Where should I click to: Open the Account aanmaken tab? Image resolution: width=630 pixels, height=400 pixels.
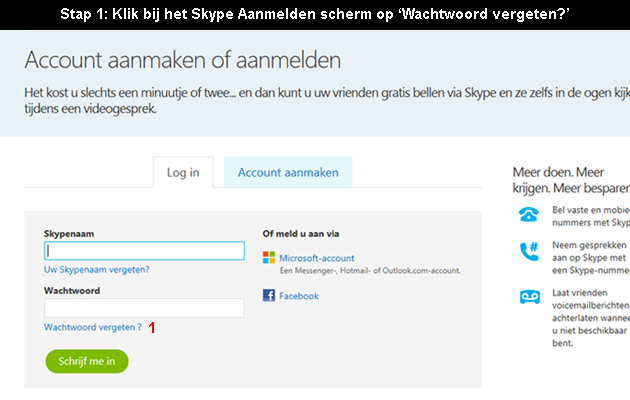point(288,172)
